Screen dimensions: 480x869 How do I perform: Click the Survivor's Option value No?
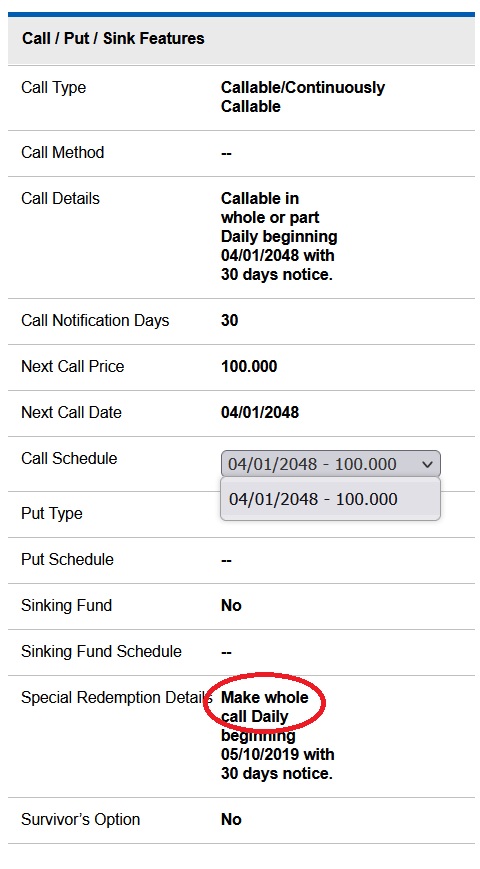[x=231, y=819]
